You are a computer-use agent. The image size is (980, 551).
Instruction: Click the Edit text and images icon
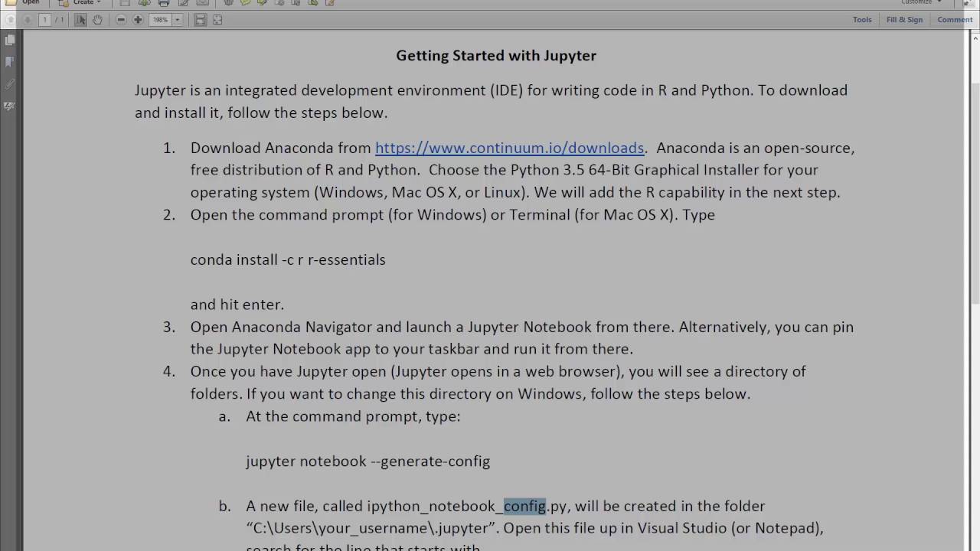[183, 2]
